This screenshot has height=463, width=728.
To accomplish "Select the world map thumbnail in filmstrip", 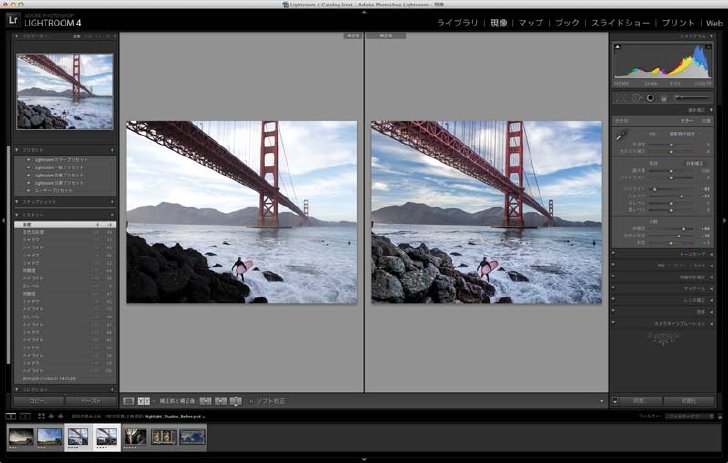I will pyautogui.click(x=192, y=437).
